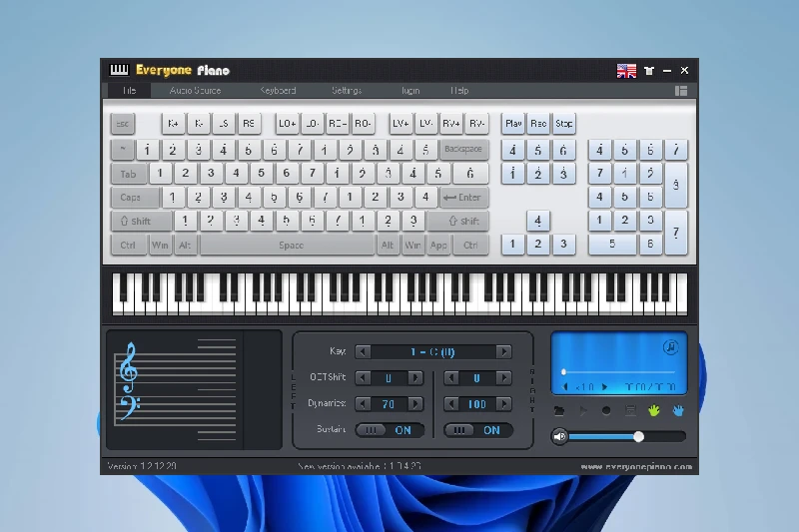
Task: Decrease left hand Dynamics from 70
Action: click(x=364, y=404)
